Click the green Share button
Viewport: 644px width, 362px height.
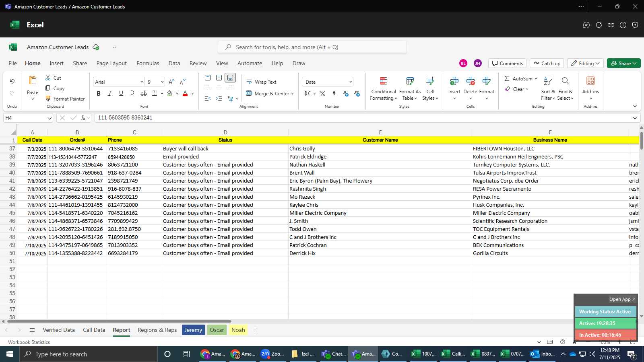(623, 63)
